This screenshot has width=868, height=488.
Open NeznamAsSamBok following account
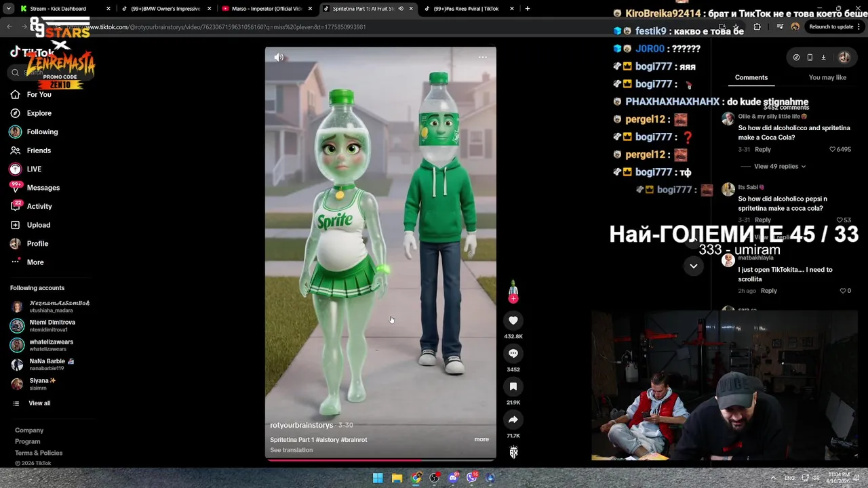50,306
